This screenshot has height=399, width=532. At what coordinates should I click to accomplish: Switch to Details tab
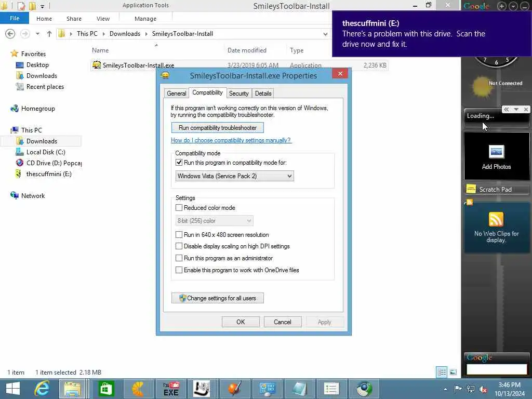263,94
